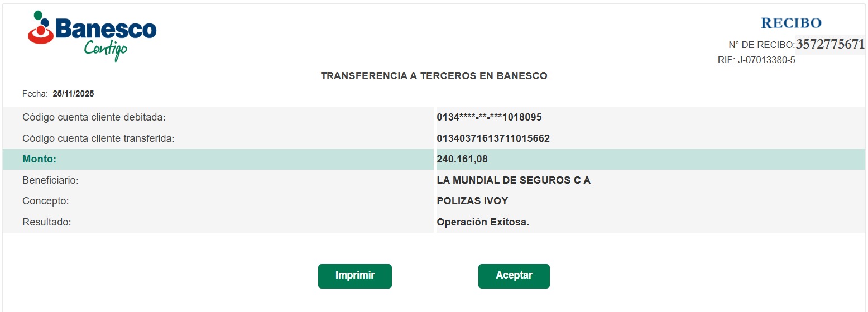This screenshot has width=868, height=312.
Task: Click the Concepto label
Action: (x=45, y=201)
